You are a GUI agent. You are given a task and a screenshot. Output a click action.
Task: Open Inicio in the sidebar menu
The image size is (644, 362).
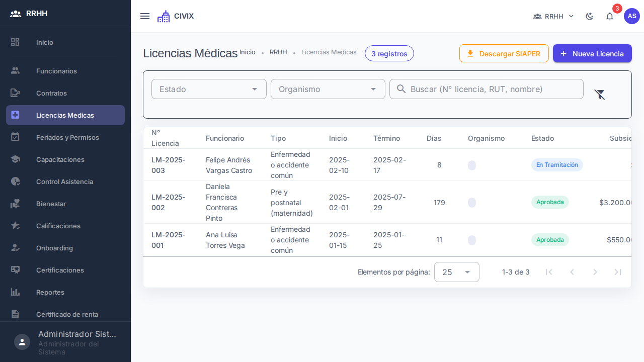65,42
